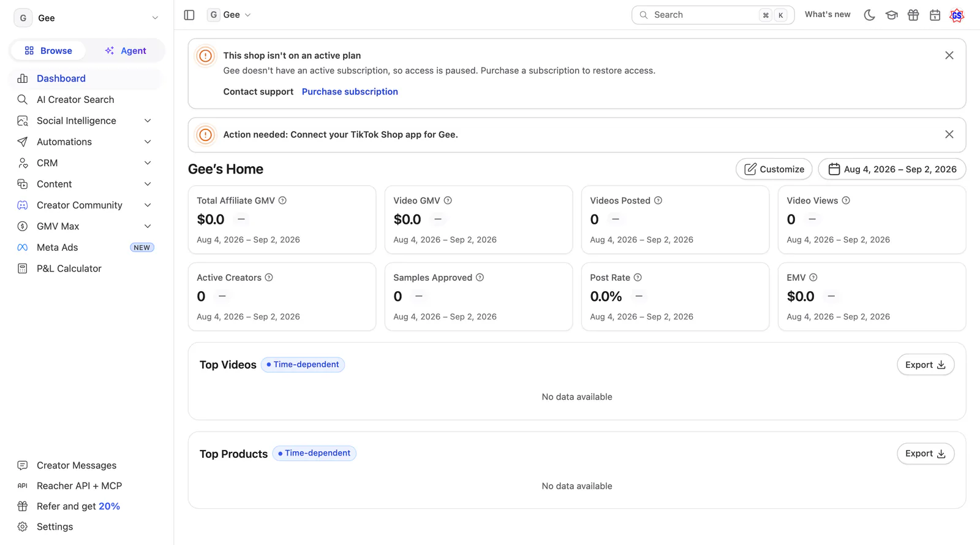Open the calendar icon in header

935,15
